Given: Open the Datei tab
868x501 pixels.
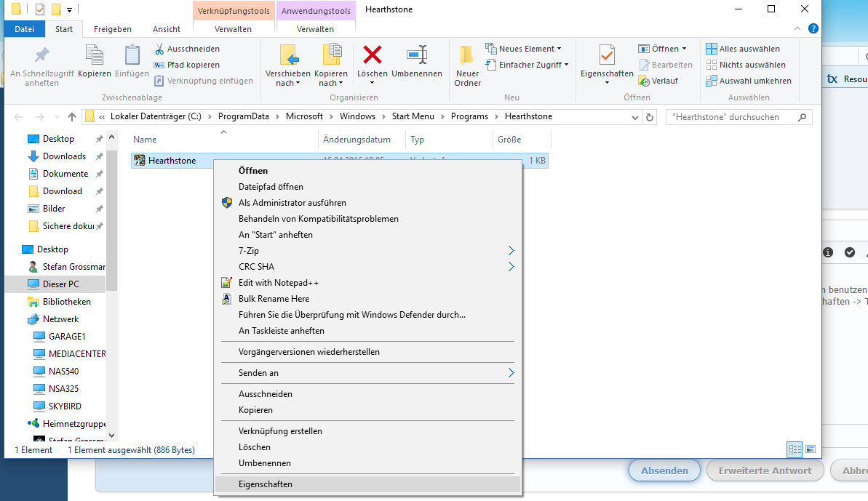Looking at the screenshot, I should (x=24, y=29).
